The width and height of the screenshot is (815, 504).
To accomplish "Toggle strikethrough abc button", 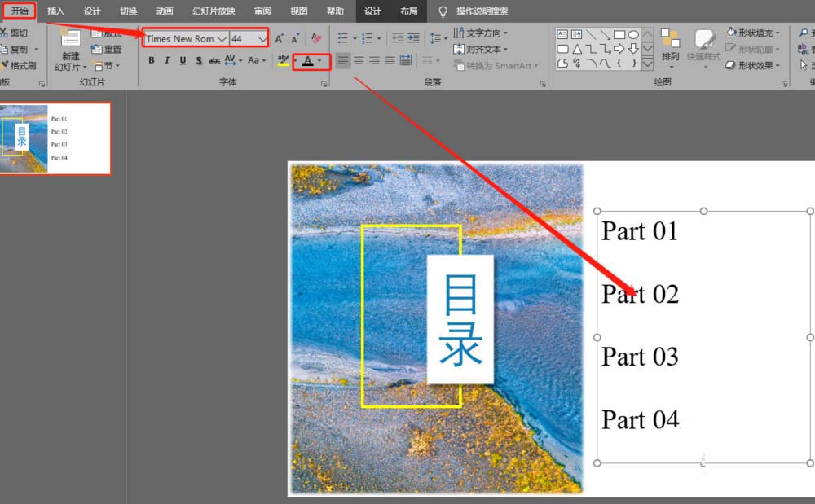I will point(214,60).
